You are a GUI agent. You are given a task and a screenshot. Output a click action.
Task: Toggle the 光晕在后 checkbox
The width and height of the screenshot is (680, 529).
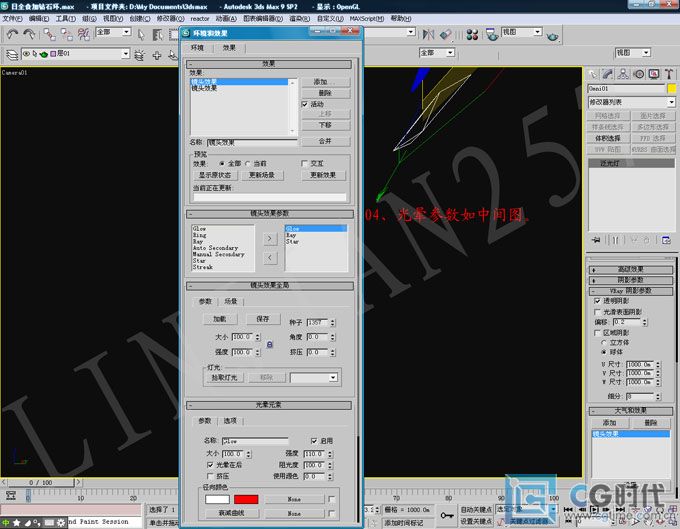pos(210,465)
